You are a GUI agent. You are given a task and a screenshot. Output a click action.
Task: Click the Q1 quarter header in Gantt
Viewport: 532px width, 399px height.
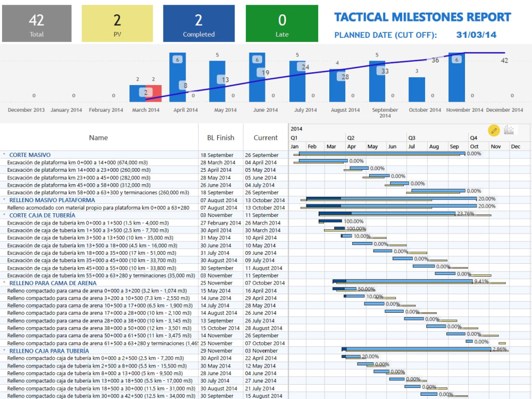(x=294, y=138)
